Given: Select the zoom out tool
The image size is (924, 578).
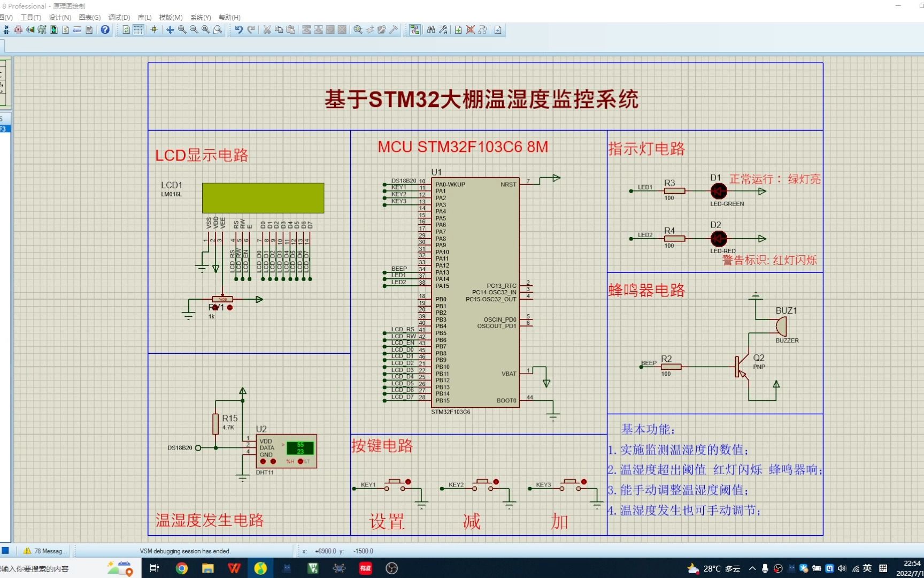Looking at the screenshot, I should click(x=194, y=30).
